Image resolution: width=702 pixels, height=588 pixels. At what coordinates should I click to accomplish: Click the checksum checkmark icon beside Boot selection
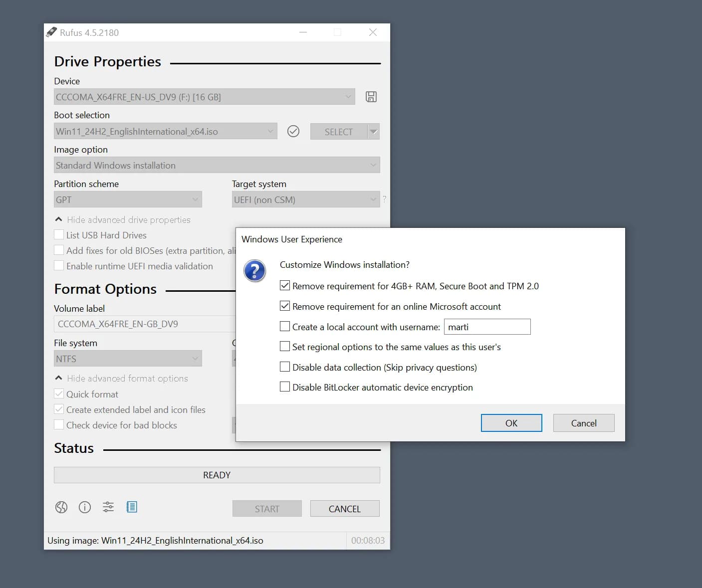pyautogui.click(x=293, y=132)
